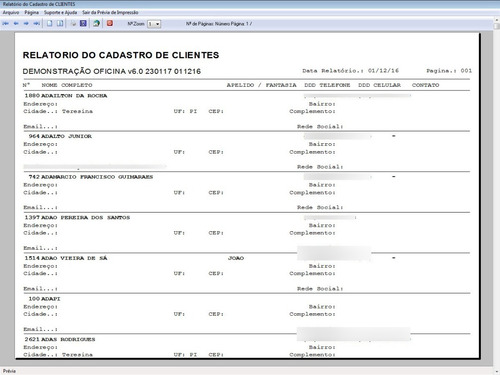The width and height of the screenshot is (500, 375).
Task: Click the CONTATO column header
Action: coord(426,85)
